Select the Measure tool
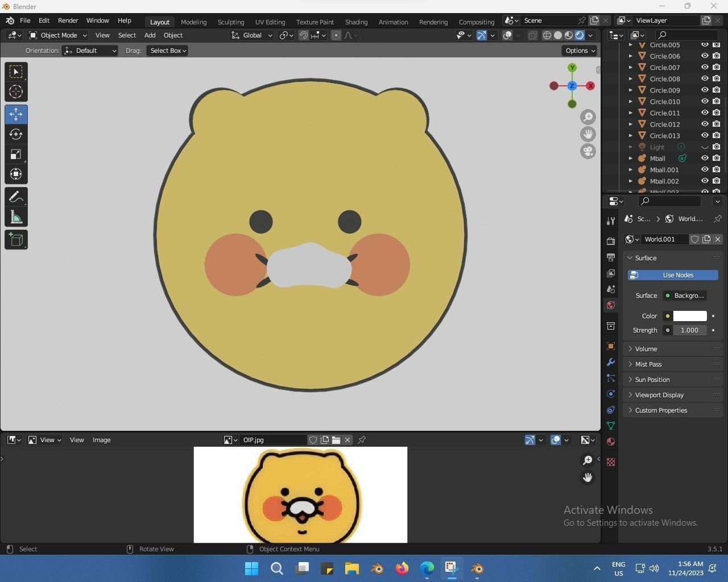Screen dimensions: 728x582 pyautogui.click(x=16, y=217)
